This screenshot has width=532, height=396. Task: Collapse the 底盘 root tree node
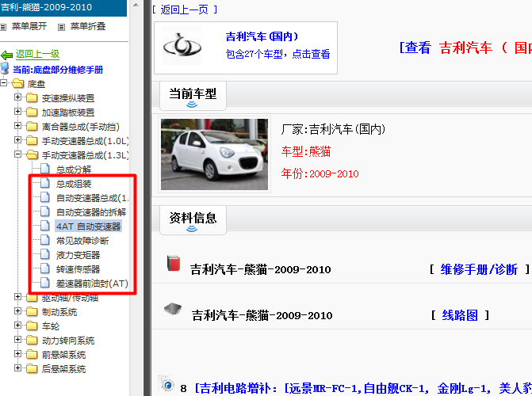click(x=3, y=82)
